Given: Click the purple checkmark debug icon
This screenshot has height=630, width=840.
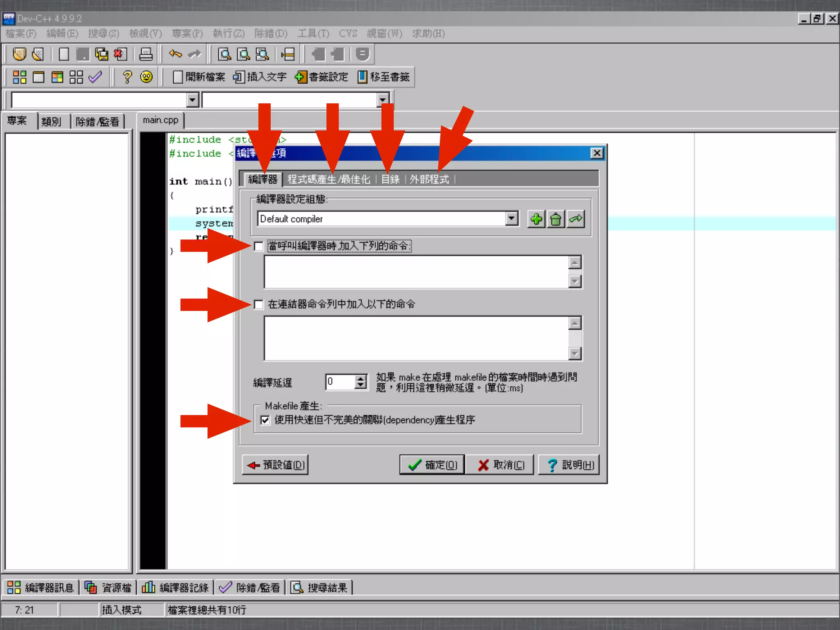Looking at the screenshot, I should click(95, 77).
